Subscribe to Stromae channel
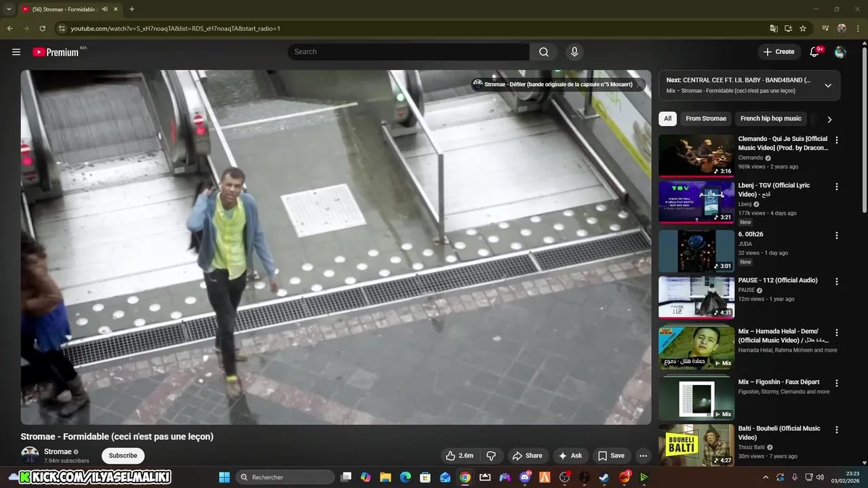 123,455
